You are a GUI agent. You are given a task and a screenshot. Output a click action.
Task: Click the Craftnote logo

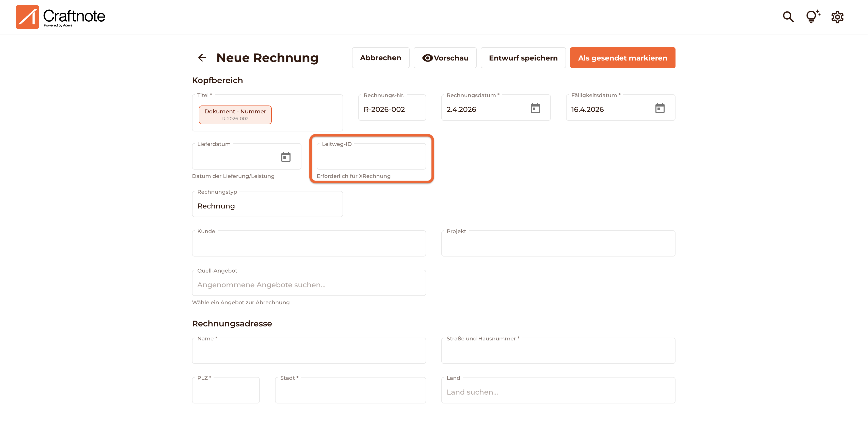[x=60, y=17]
